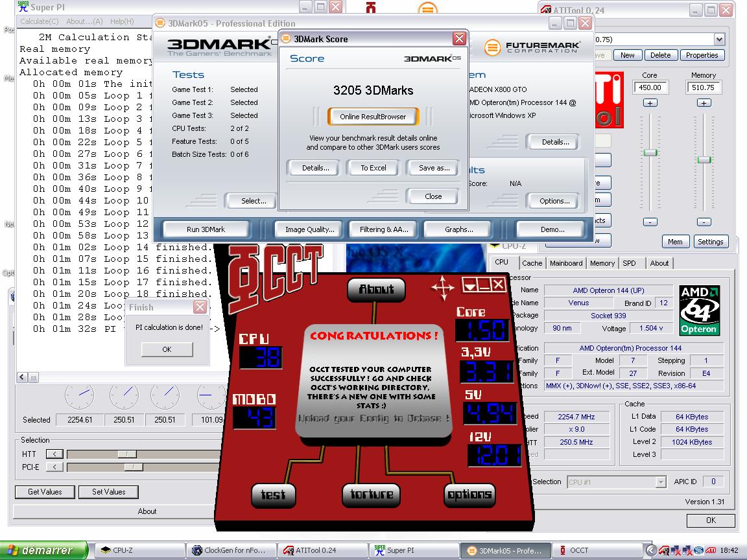Open the Help(H) menu in Super PI
The height and width of the screenshot is (560, 747).
(122, 21)
